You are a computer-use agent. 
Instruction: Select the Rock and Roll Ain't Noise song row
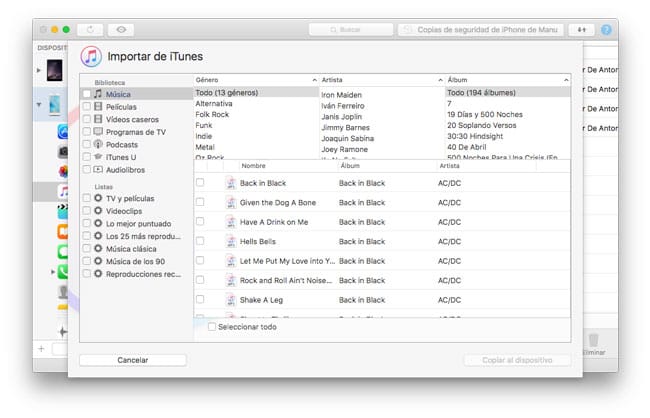pyautogui.click(x=382, y=280)
